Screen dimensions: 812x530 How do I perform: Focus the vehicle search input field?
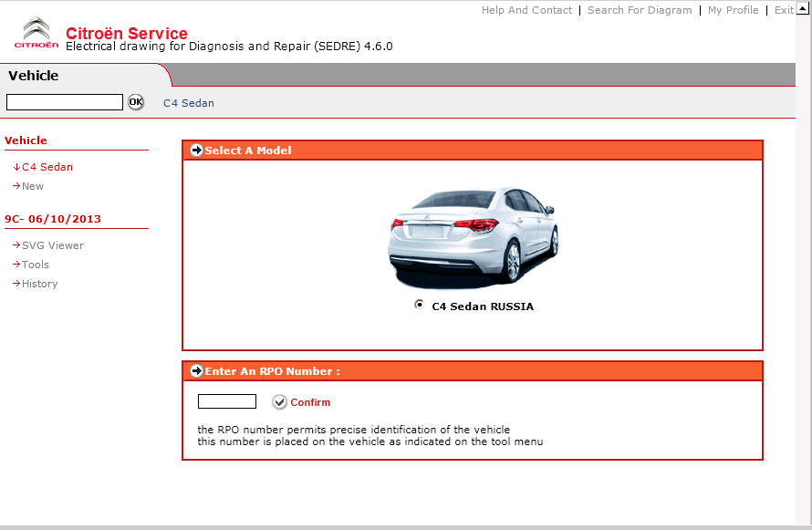65,102
